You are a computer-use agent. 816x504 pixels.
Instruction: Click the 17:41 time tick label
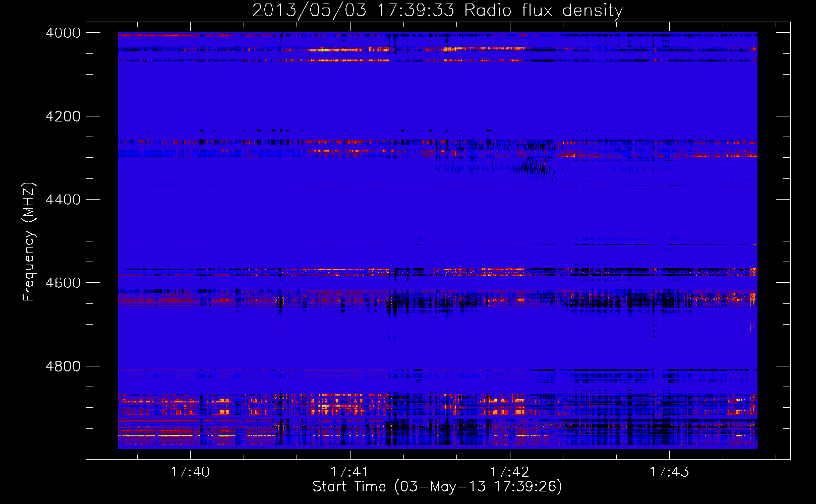click(349, 472)
